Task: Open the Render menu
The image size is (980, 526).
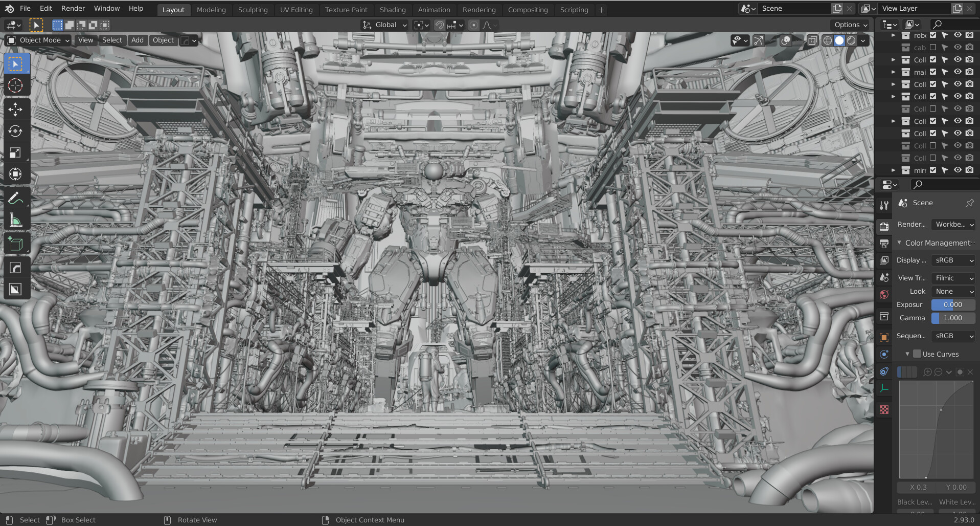Action: 73,8
